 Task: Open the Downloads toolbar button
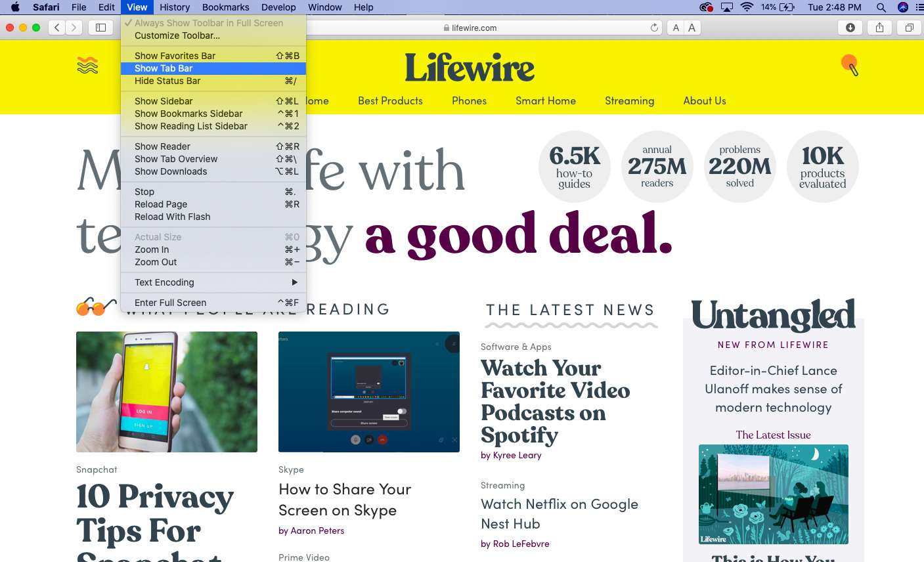click(850, 28)
